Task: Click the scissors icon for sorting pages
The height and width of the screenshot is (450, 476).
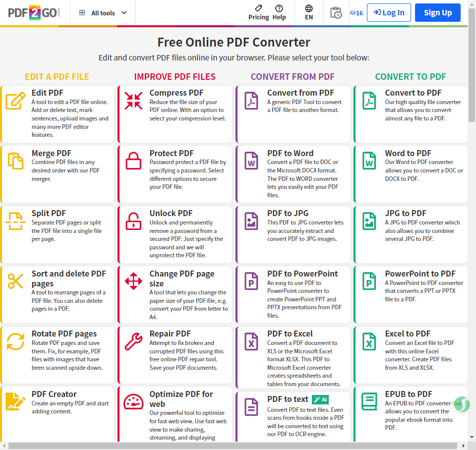Action: pos(15,281)
